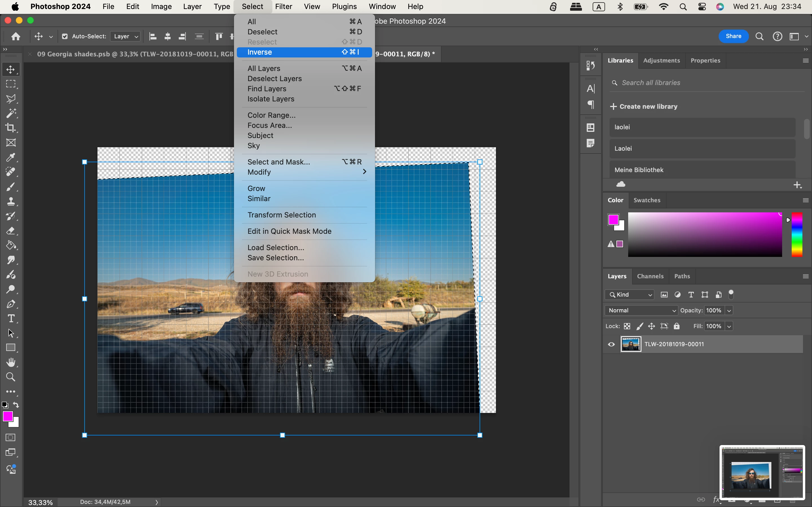Select the Clone Stamp tool

pyautogui.click(x=11, y=201)
